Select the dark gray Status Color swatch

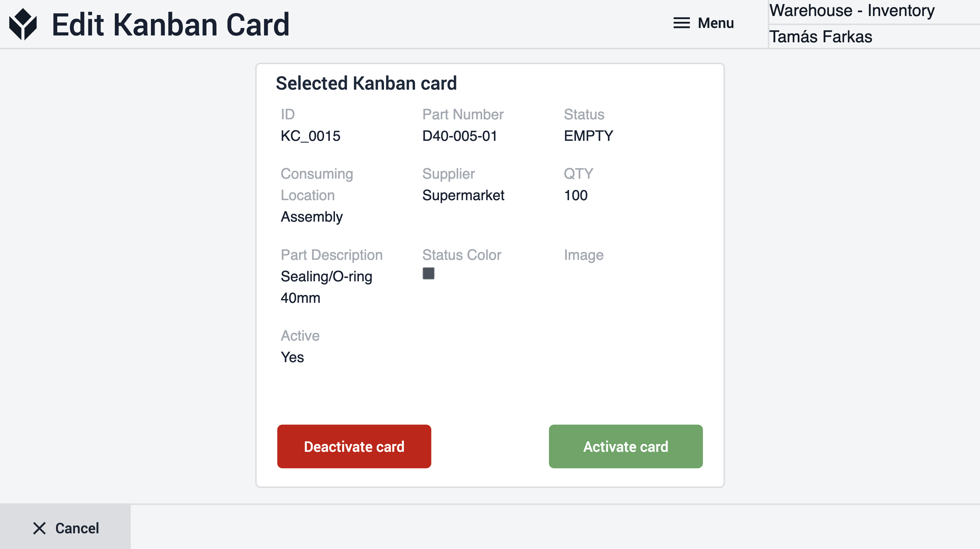point(428,273)
